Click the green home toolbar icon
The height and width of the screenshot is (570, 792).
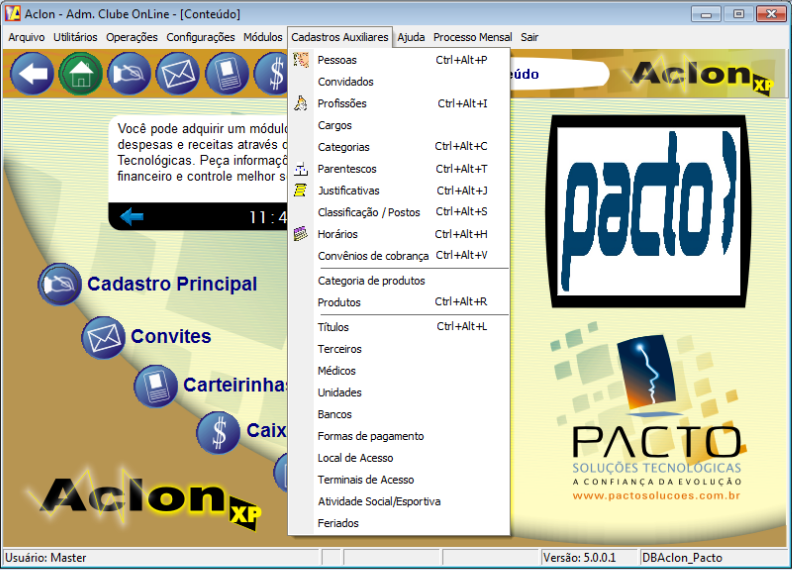pyautogui.click(x=81, y=74)
